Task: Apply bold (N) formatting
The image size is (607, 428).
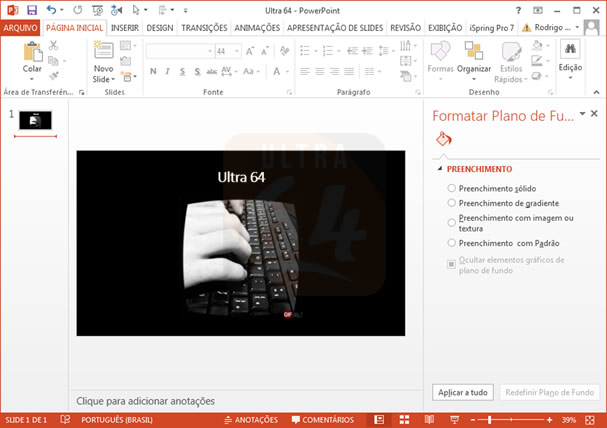Action: click(153, 72)
